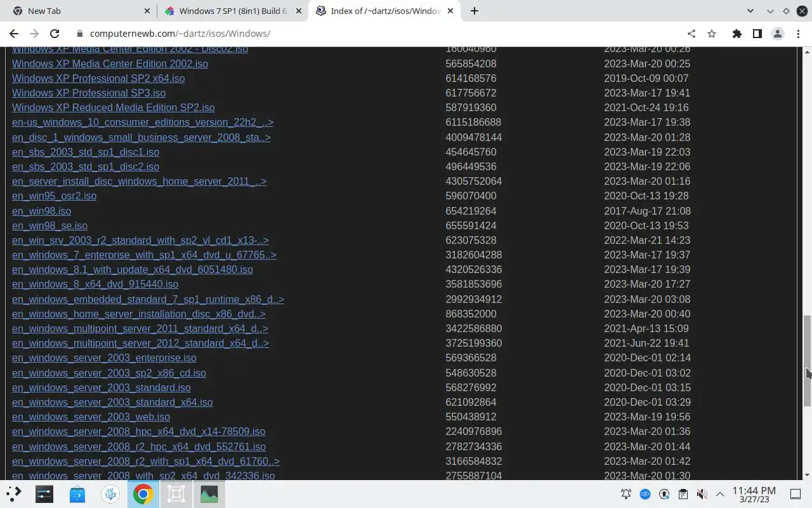Switch to Chrome in the taskbar
812x508 pixels.
pos(143,493)
